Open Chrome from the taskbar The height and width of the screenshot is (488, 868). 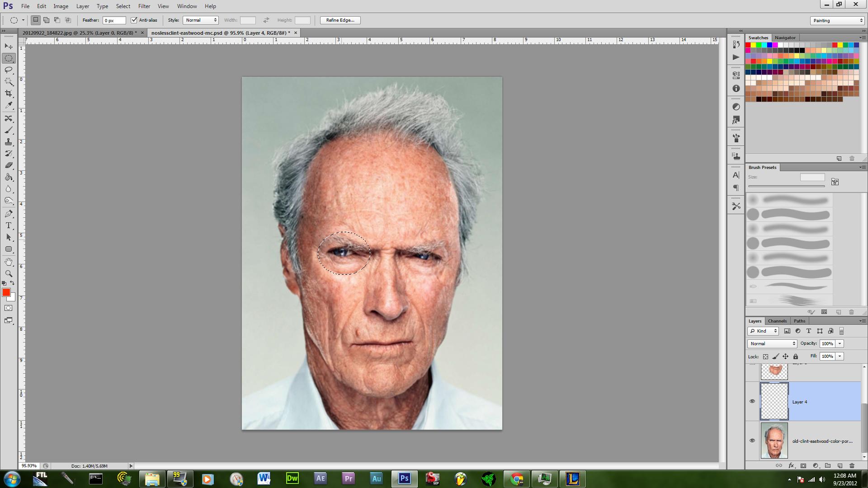click(x=516, y=479)
